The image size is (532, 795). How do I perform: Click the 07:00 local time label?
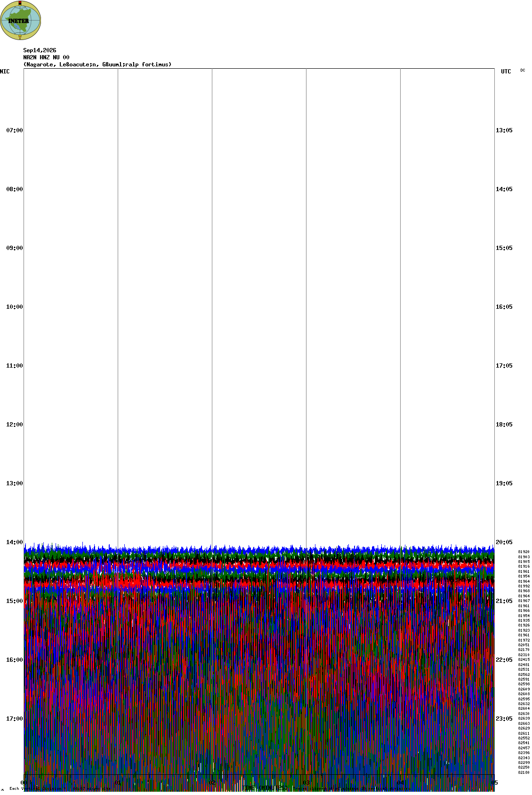point(15,130)
